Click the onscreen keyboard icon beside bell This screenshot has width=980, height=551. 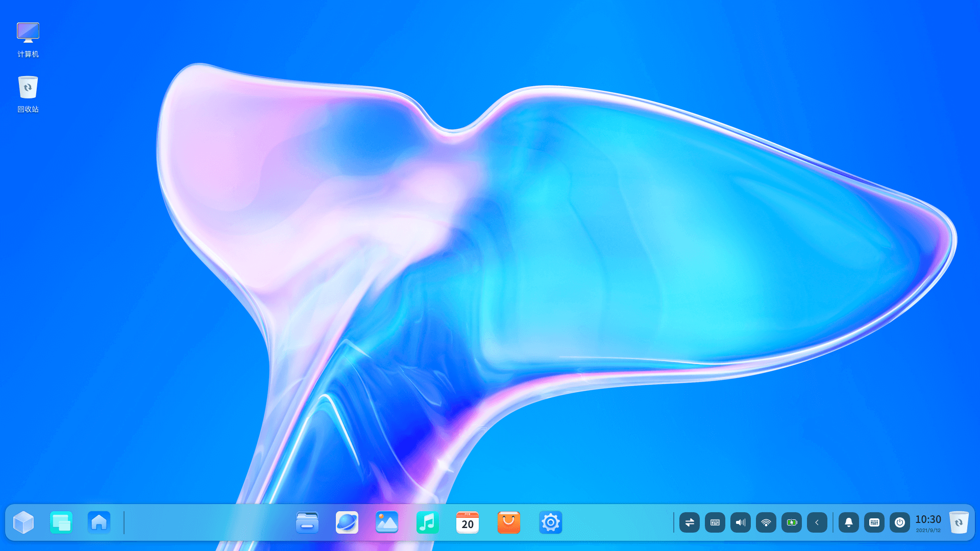[874, 522]
